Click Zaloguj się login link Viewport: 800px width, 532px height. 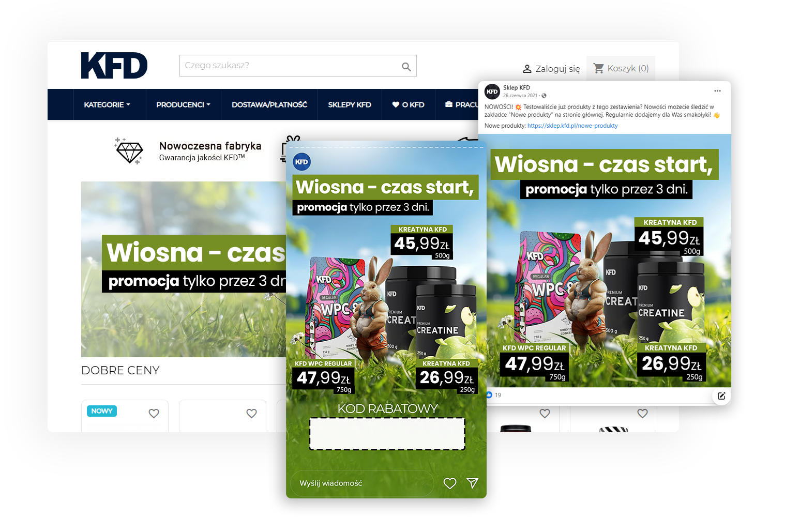click(x=551, y=69)
